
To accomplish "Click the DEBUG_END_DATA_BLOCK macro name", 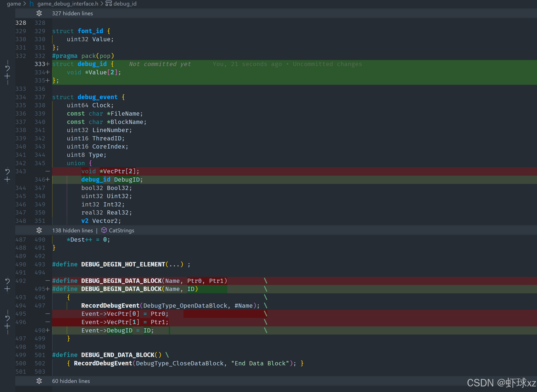I will 118,355.
